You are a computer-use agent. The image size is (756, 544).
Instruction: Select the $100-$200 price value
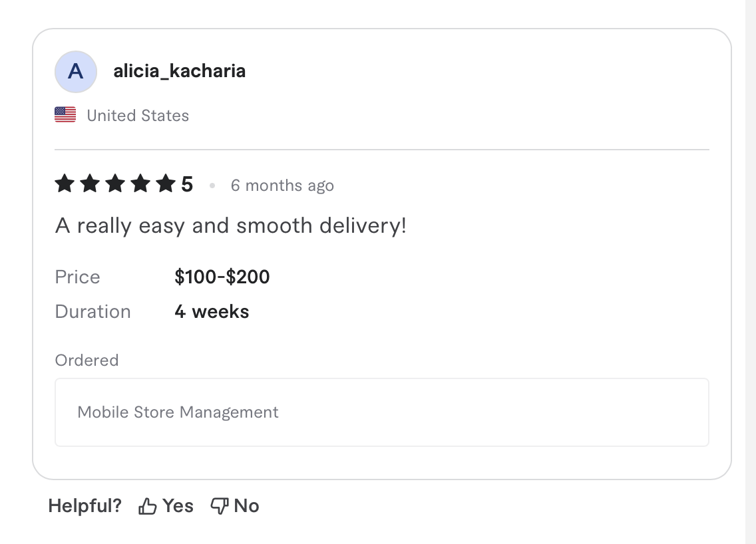pyautogui.click(x=222, y=277)
